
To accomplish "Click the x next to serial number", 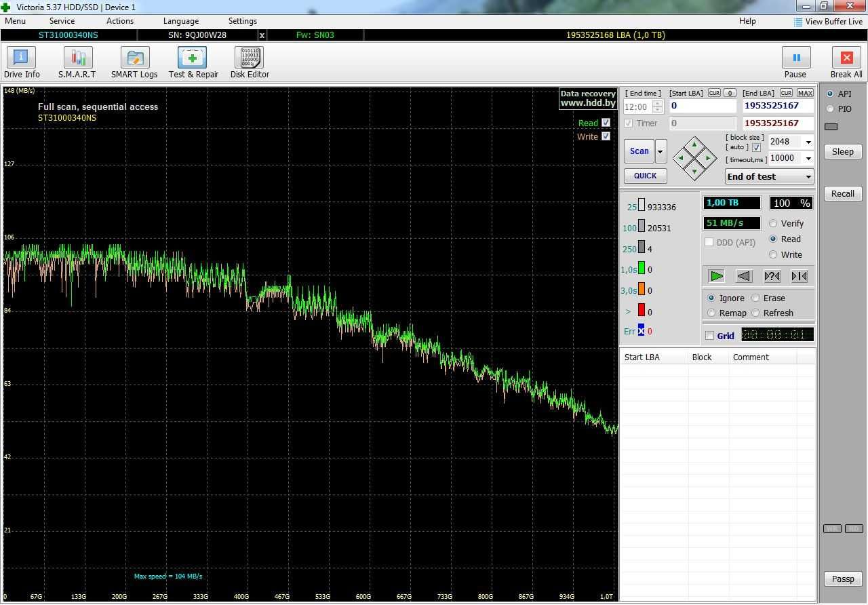I will coord(262,35).
